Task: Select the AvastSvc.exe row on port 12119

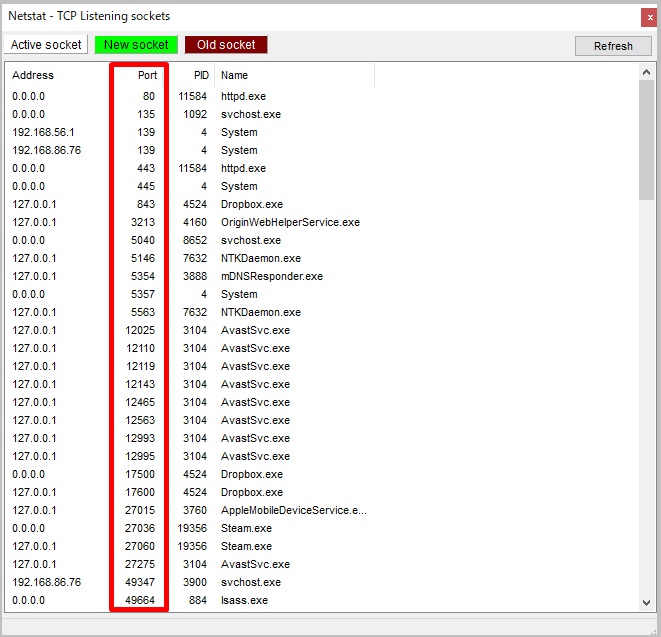Action: click(190, 366)
